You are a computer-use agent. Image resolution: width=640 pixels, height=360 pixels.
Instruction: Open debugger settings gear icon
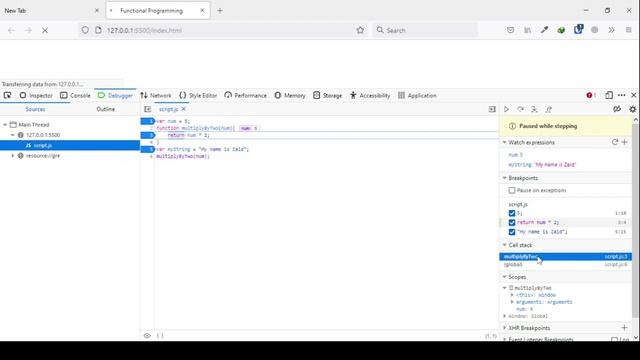pyautogui.click(x=633, y=109)
